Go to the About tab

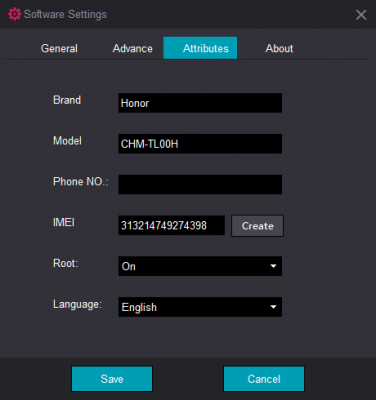279,48
